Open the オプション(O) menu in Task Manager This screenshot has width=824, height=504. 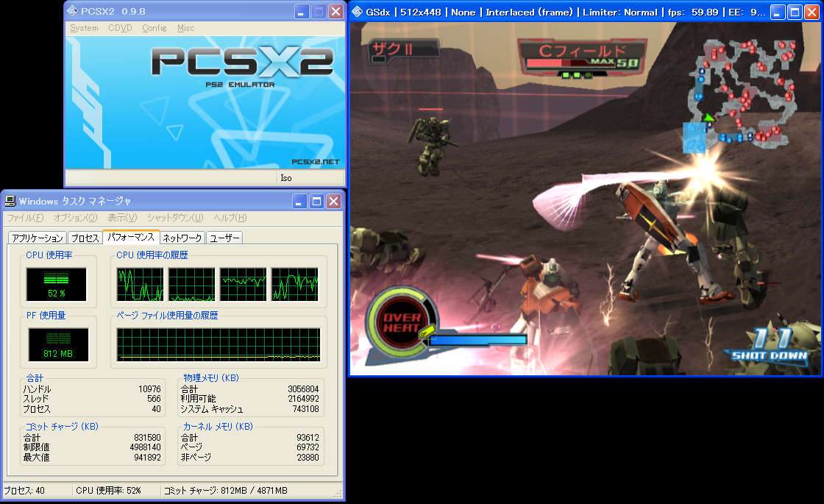coord(75,218)
